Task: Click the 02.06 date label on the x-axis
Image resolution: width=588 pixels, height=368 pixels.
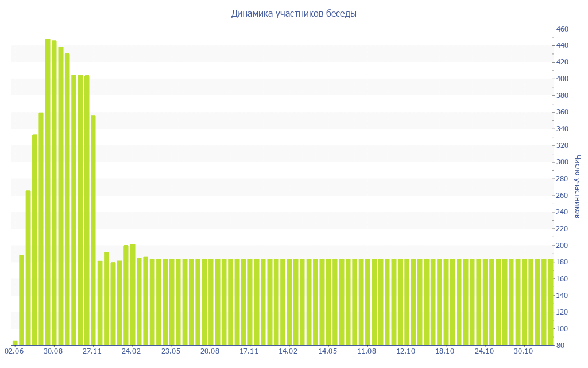Action: [x=14, y=351]
